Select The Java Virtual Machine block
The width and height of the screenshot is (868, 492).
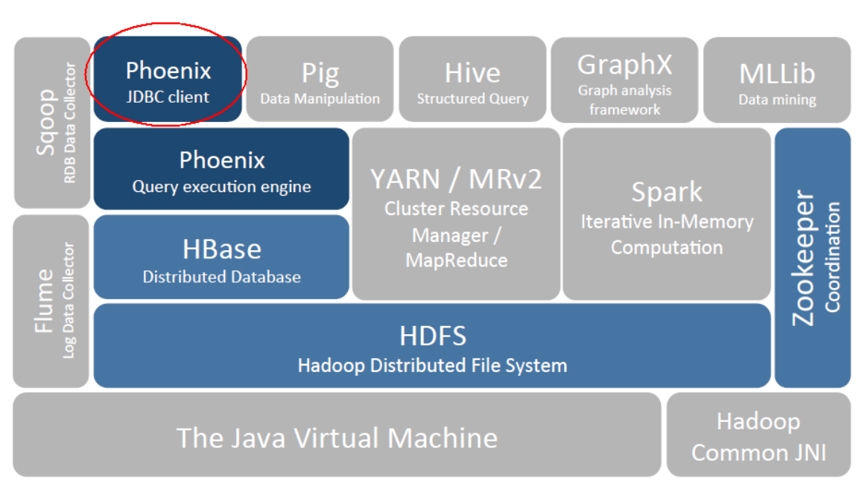pyautogui.click(x=337, y=435)
